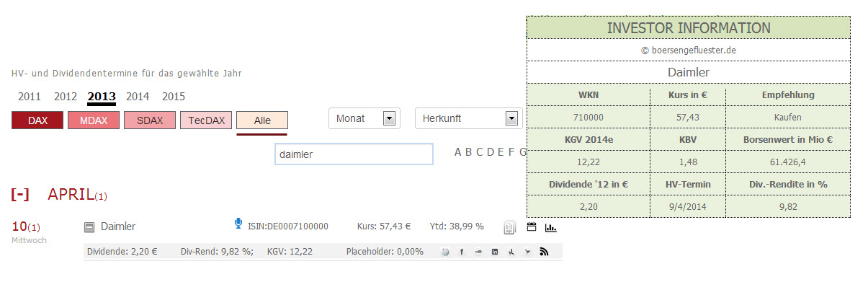Click INVESTOR INFORMATION panel header

(689, 28)
